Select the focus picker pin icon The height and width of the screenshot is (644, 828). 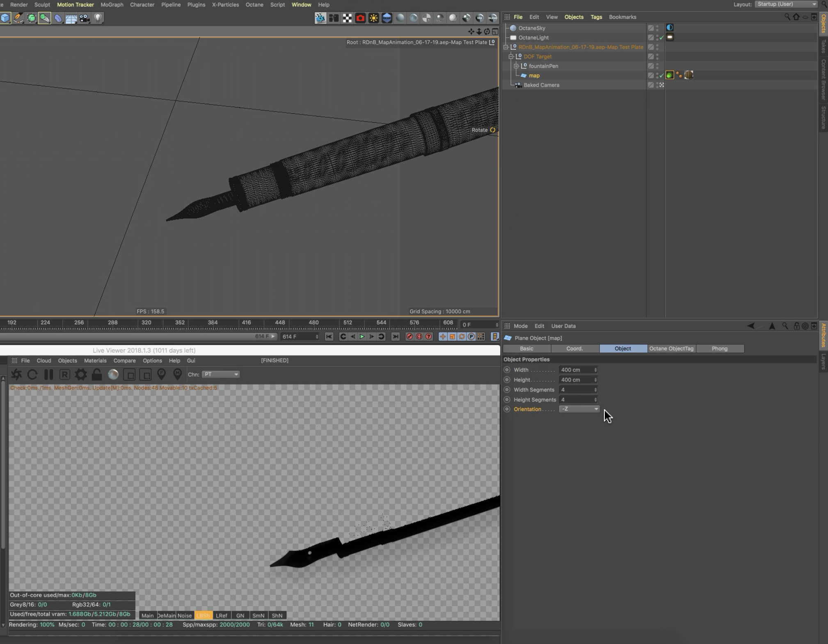(161, 374)
